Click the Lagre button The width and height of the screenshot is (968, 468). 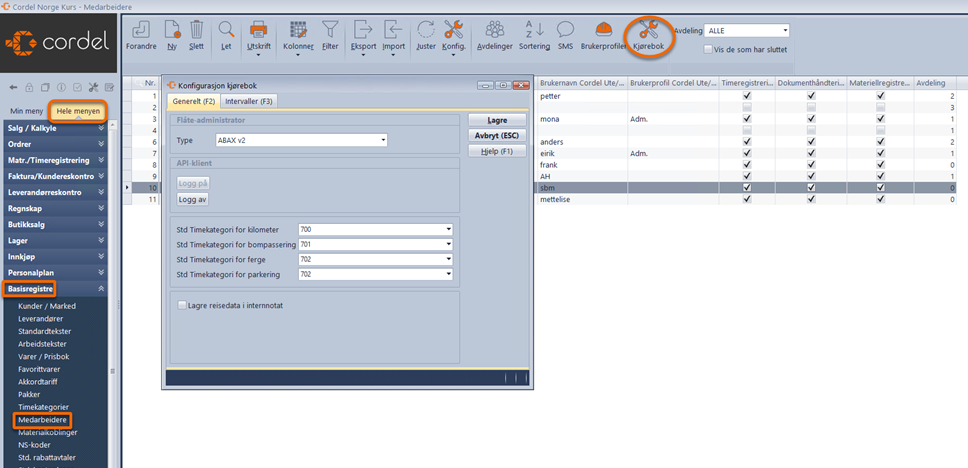(496, 120)
